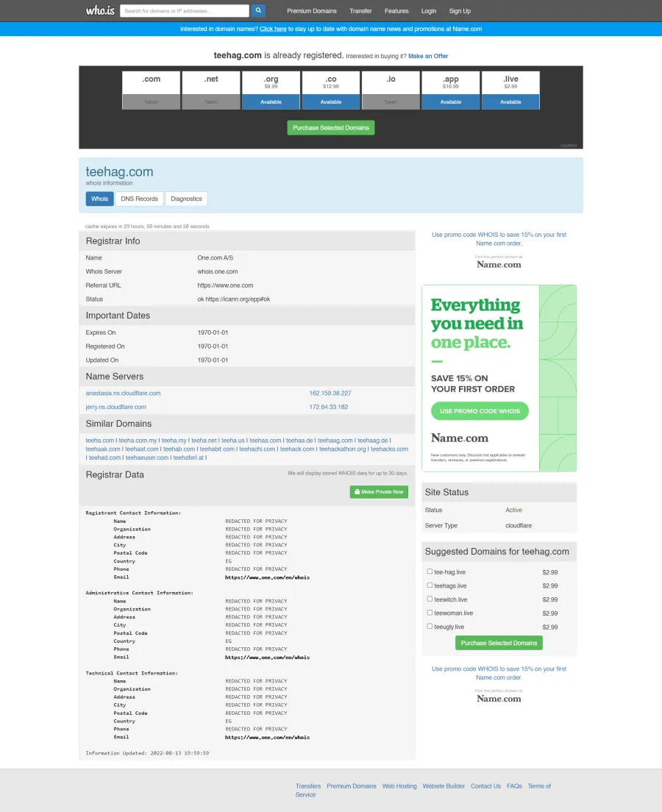Open the Features menu item

click(396, 11)
